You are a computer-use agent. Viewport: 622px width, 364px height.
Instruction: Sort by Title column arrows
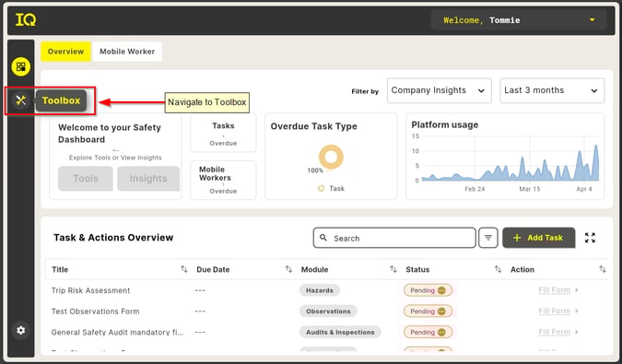coord(184,269)
